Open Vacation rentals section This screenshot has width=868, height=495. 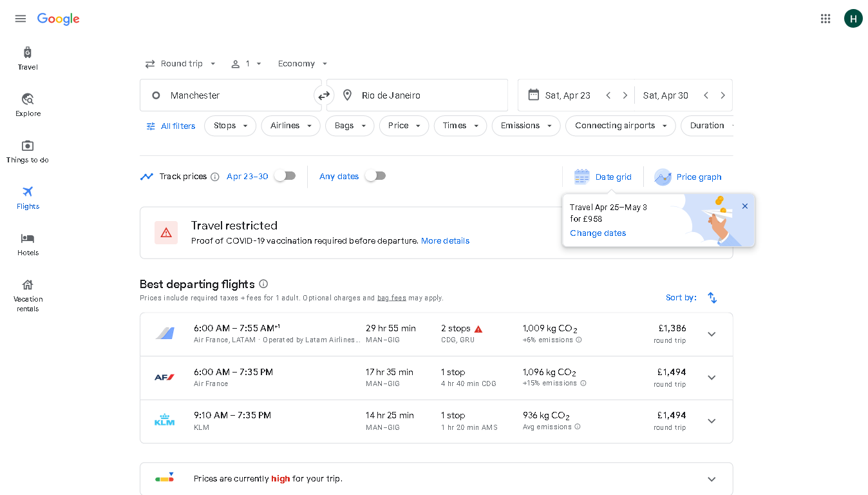tap(28, 295)
